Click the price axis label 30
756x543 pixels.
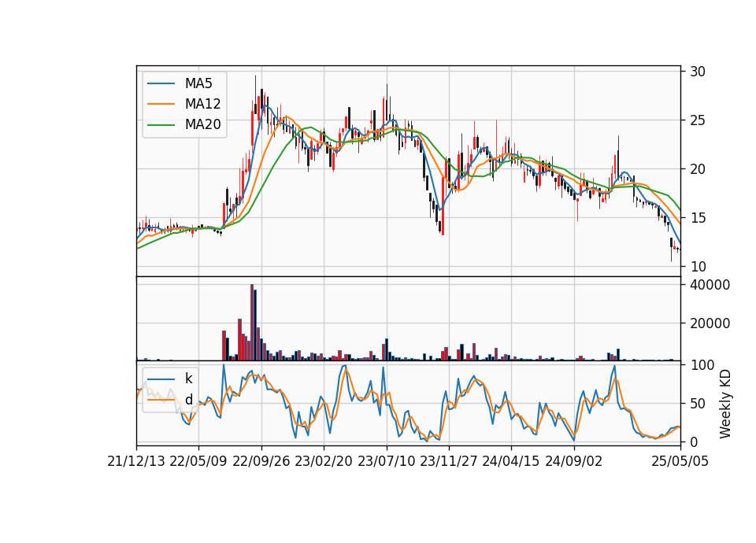point(698,72)
